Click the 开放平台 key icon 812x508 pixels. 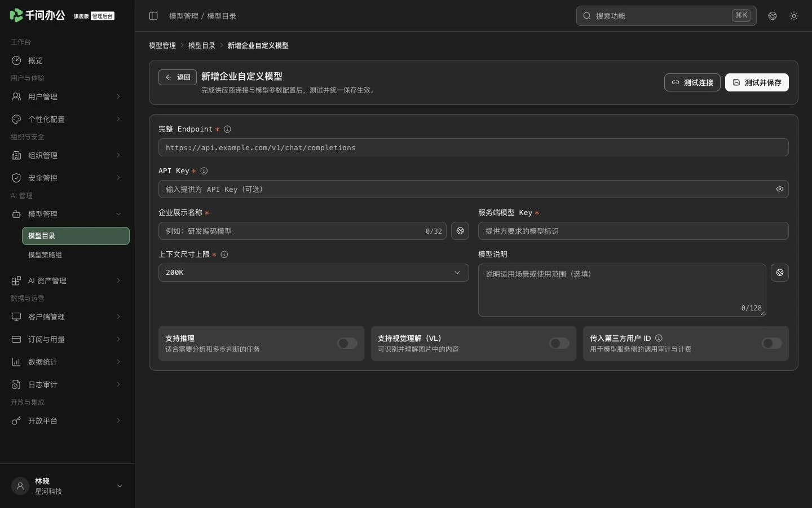(16, 421)
